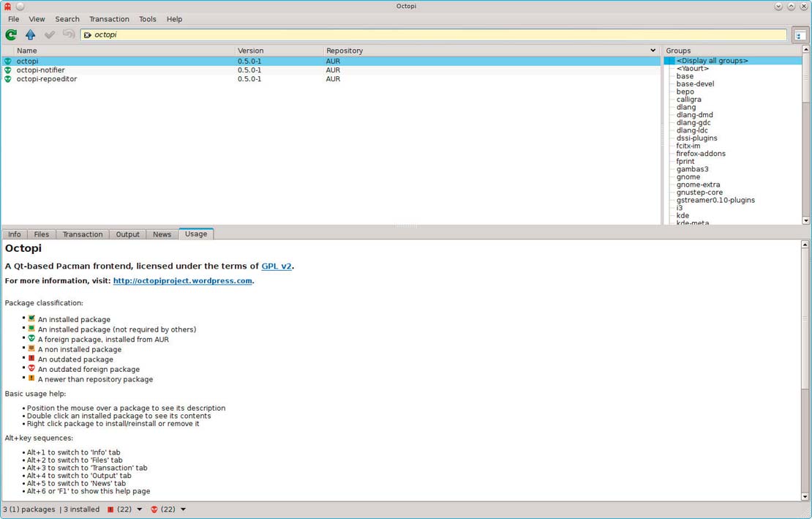The height and width of the screenshot is (519, 812).
Task: Click the icon beside 'An outdated foreign package'
Action: [x=31, y=368]
